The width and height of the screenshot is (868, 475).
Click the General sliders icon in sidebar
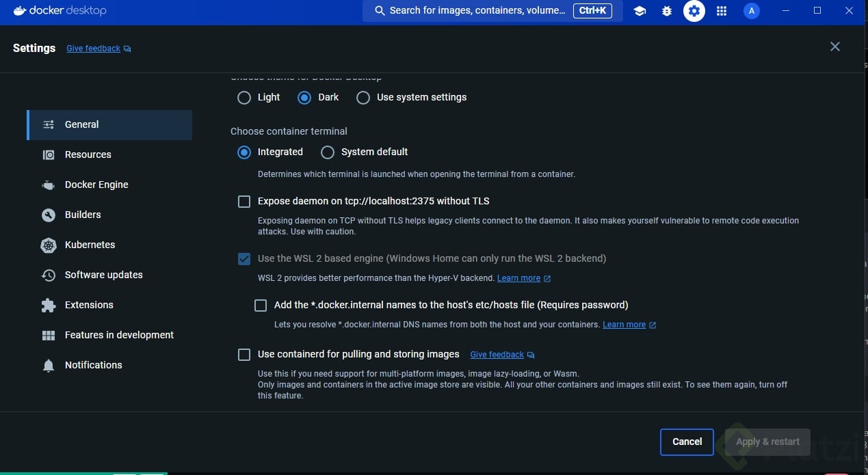click(x=49, y=124)
